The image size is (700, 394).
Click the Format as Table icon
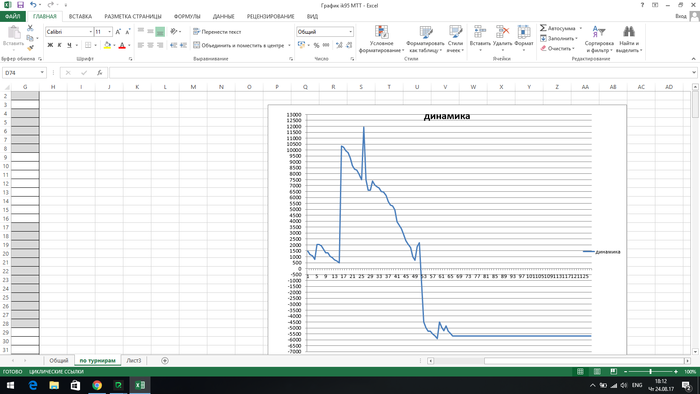click(425, 32)
